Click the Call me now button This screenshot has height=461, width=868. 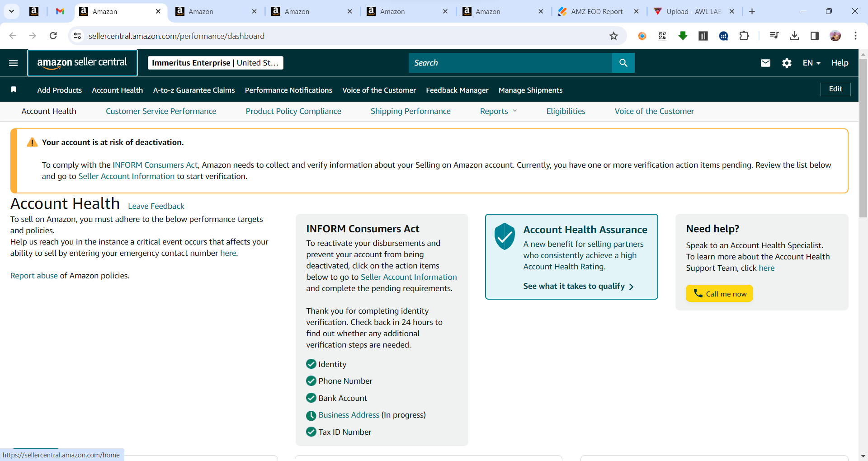coord(719,293)
